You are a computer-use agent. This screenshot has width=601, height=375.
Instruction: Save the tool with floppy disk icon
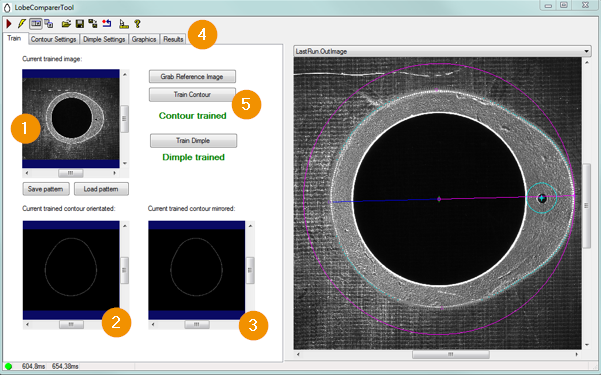[79, 24]
